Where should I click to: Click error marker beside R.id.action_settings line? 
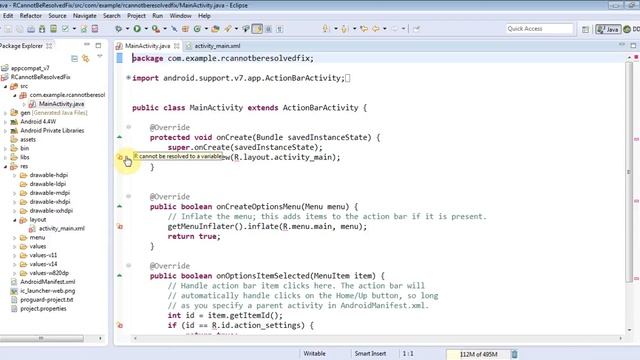coord(120,325)
